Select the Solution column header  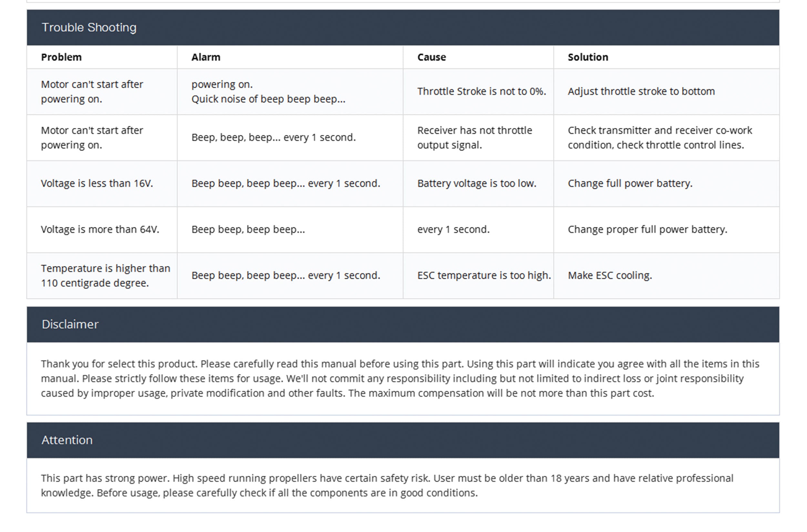coord(588,57)
